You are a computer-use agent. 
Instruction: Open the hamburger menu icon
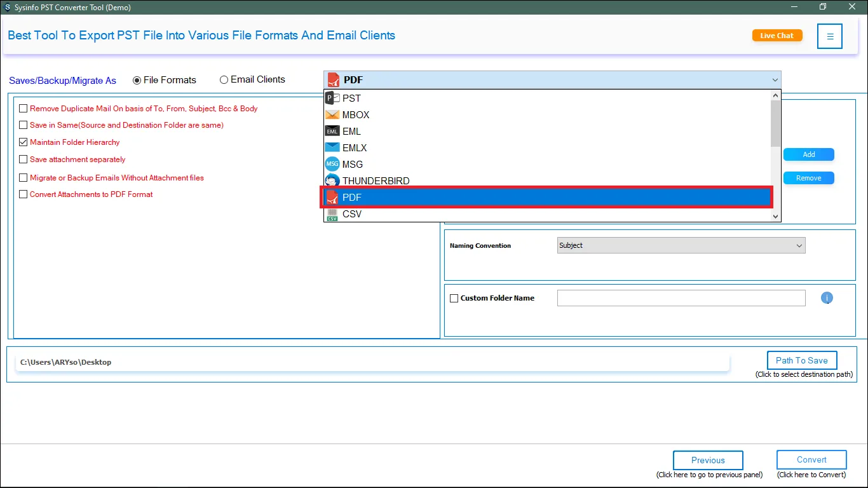tap(830, 36)
